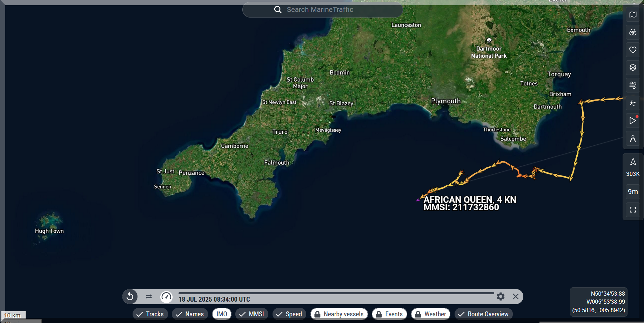
Task: Open the map layers icon
Action: (x=633, y=67)
